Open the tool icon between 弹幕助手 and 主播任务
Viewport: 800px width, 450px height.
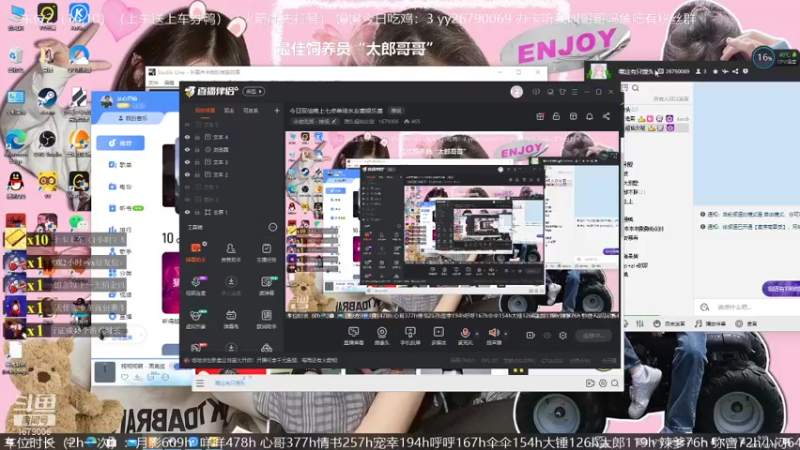(231, 252)
